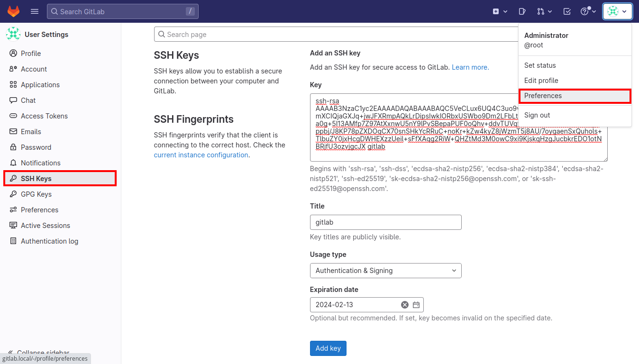Viewport: 639px width, 364px height.
Task: Click the User Settings avatar icon
Action: point(13,34)
